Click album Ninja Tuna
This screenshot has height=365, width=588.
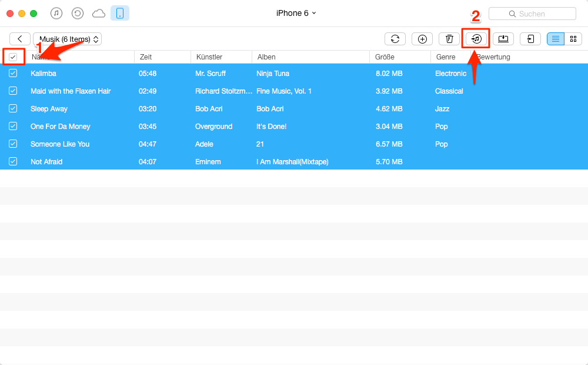coord(273,73)
